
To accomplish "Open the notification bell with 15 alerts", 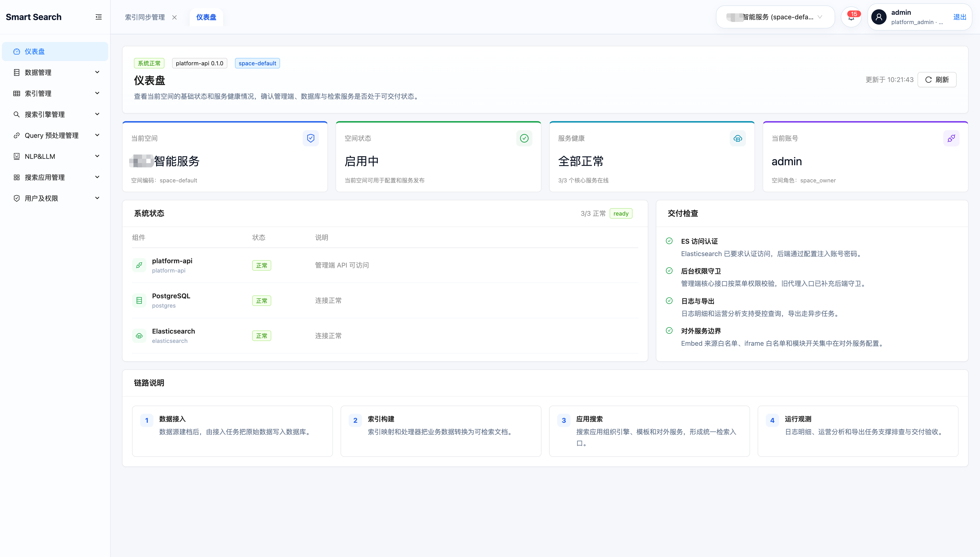I will 851,17.
